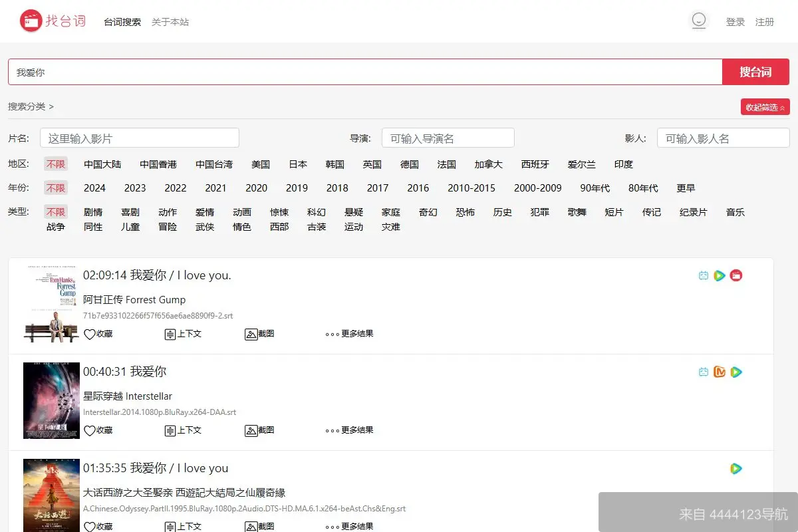The width and height of the screenshot is (798, 532).
Task: Open Mango TV source for Interstellar result
Action: (720, 372)
